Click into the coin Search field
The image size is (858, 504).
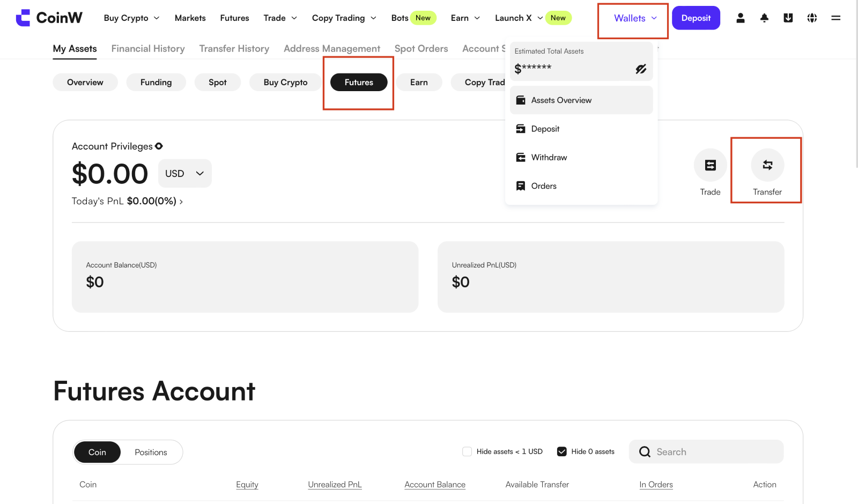coord(706,452)
